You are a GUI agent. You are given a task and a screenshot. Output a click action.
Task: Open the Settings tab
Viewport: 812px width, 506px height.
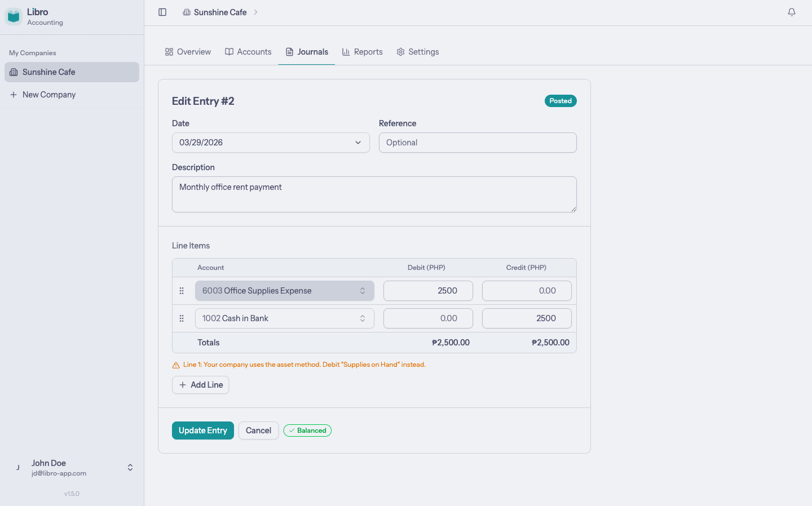pos(417,52)
